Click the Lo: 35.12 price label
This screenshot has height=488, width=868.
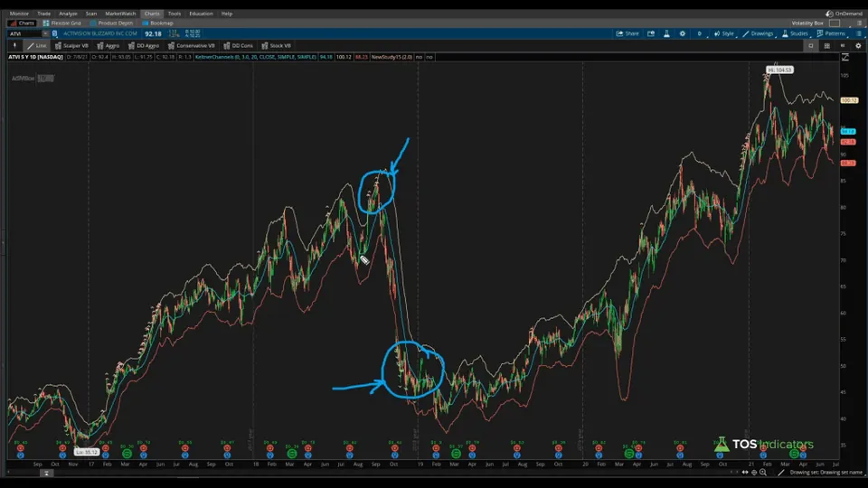(x=87, y=452)
